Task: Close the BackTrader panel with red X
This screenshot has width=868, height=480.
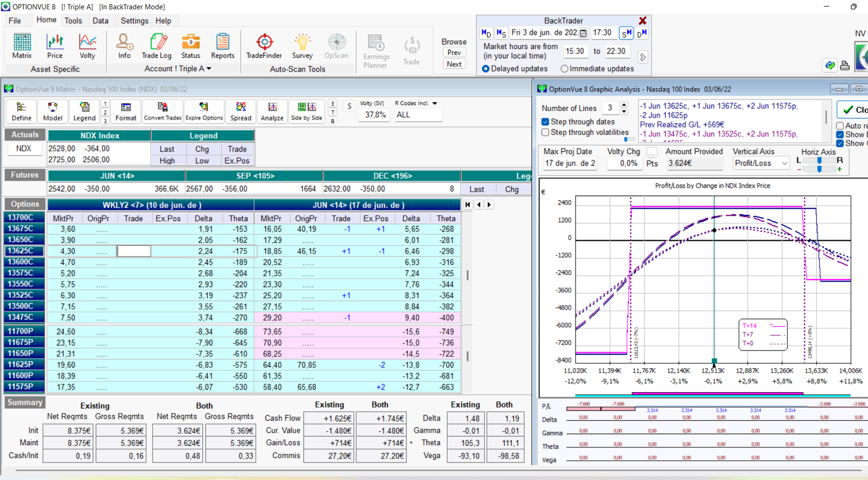Action: [x=643, y=21]
